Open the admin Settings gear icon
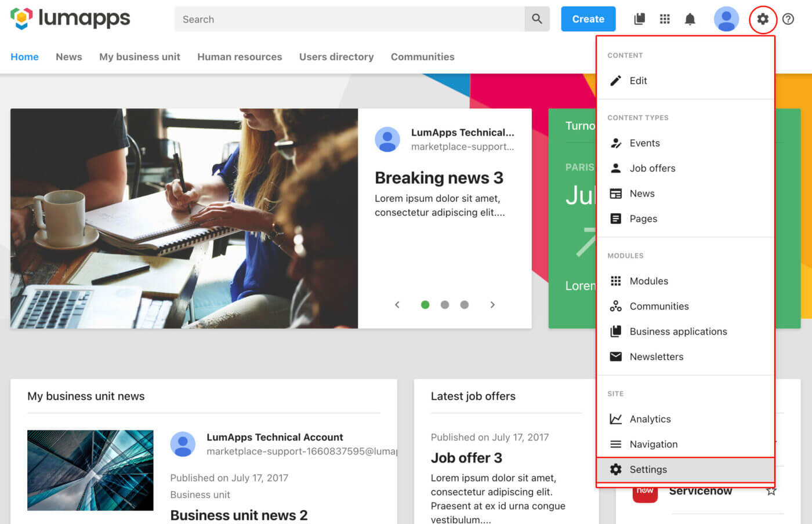812x524 pixels. (x=763, y=19)
